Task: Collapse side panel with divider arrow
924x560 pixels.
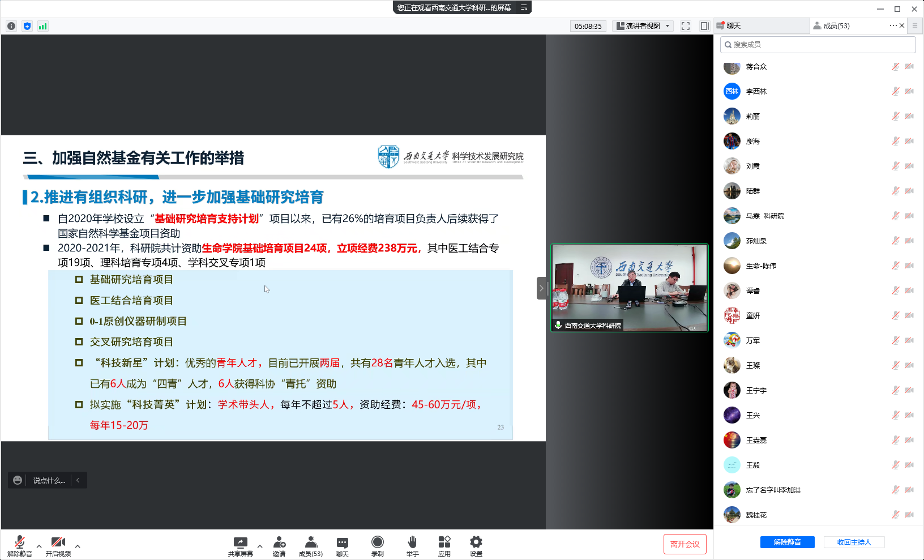Action: [541, 288]
